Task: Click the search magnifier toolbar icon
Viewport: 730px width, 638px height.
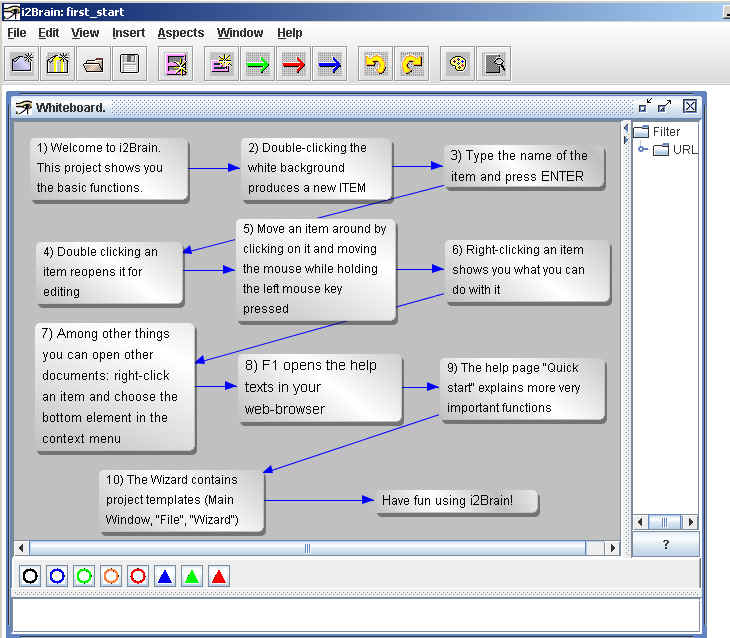Action: point(494,64)
